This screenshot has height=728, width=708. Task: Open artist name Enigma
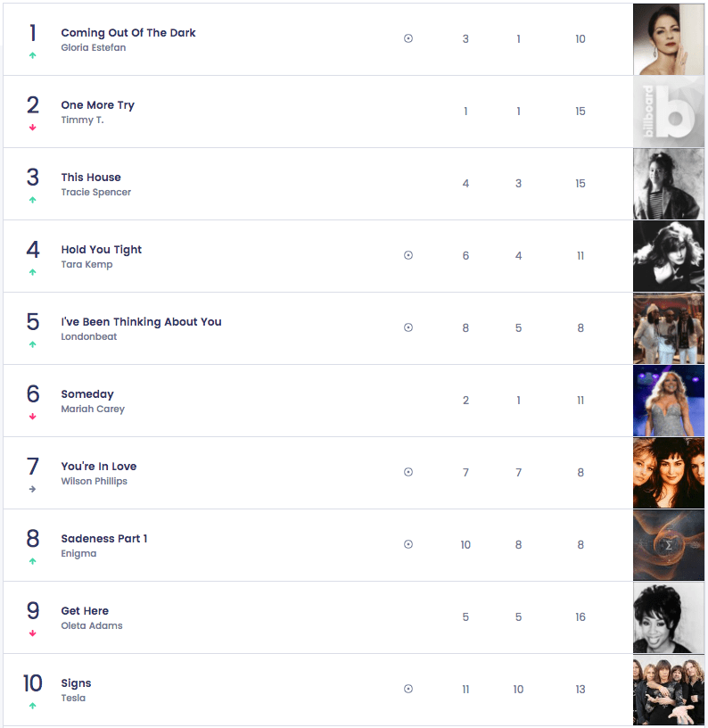coord(78,554)
